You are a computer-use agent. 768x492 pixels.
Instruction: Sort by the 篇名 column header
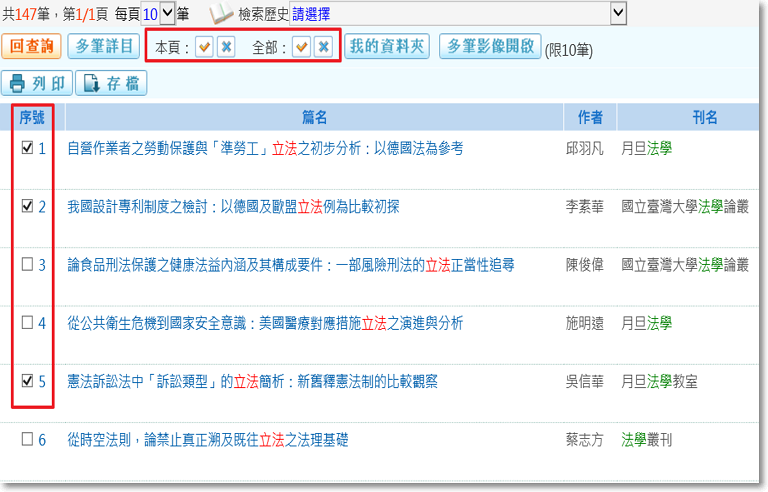(x=315, y=118)
